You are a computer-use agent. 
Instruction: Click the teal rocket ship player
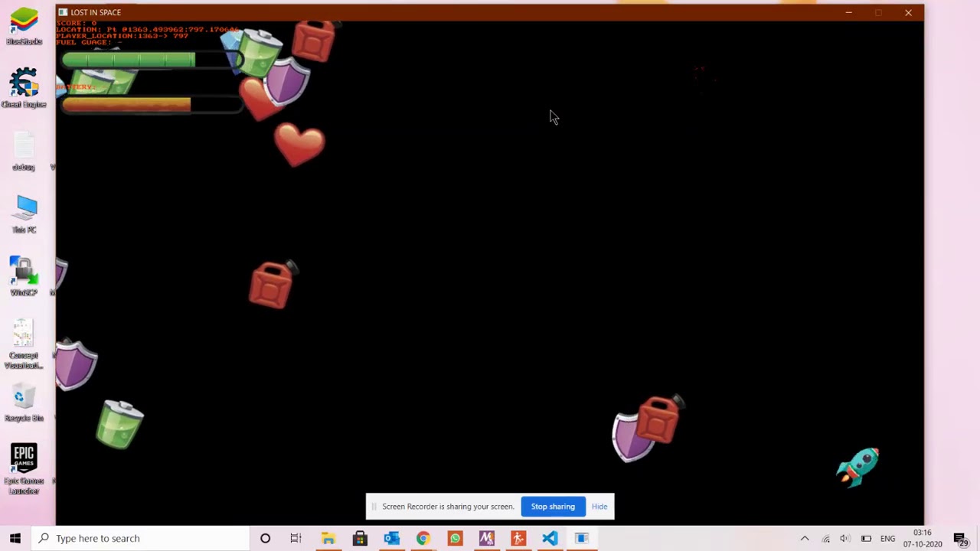tap(858, 466)
